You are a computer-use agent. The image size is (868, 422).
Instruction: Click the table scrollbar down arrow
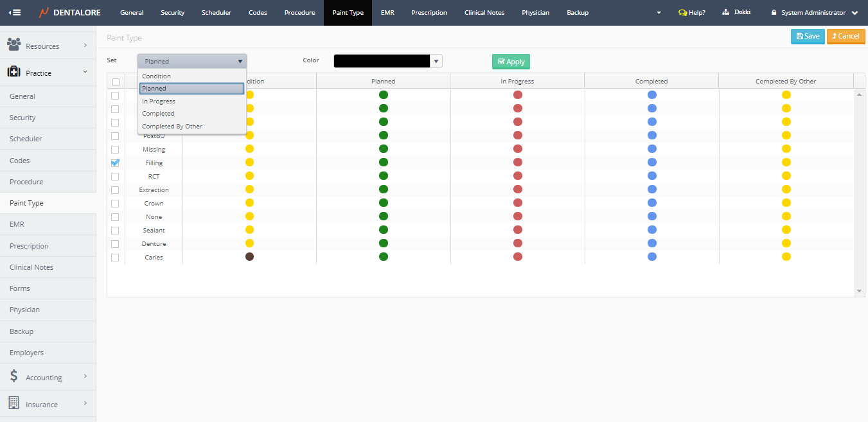[860, 291]
